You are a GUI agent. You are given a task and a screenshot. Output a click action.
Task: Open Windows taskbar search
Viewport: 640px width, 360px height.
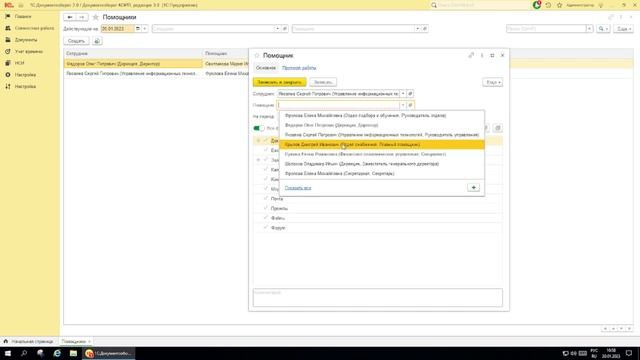click(x=24, y=353)
